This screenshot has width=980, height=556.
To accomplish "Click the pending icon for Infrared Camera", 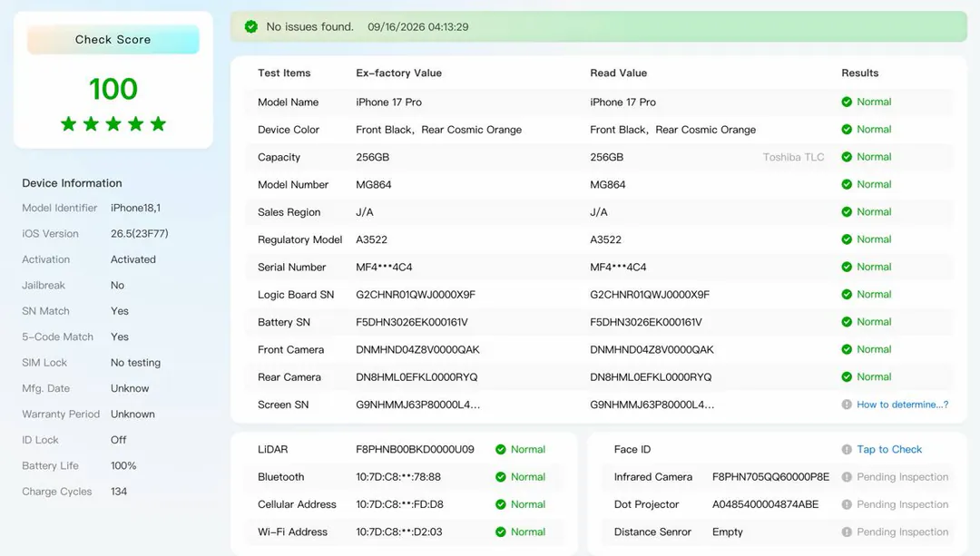I will tap(847, 477).
